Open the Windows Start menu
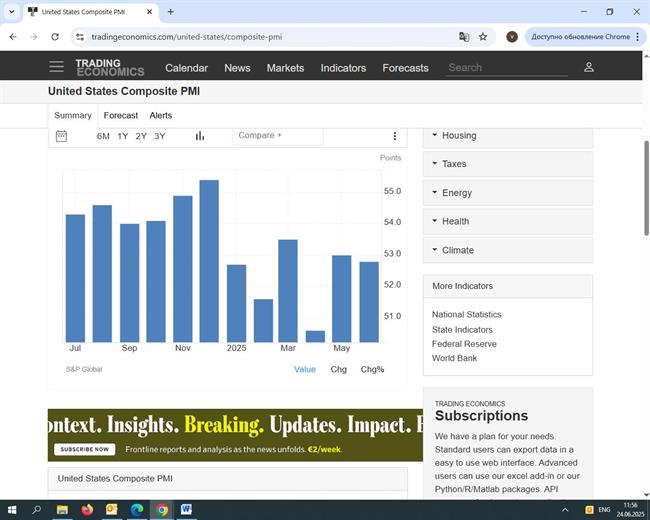The image size is (650, 520). click(x=12, y=510)
